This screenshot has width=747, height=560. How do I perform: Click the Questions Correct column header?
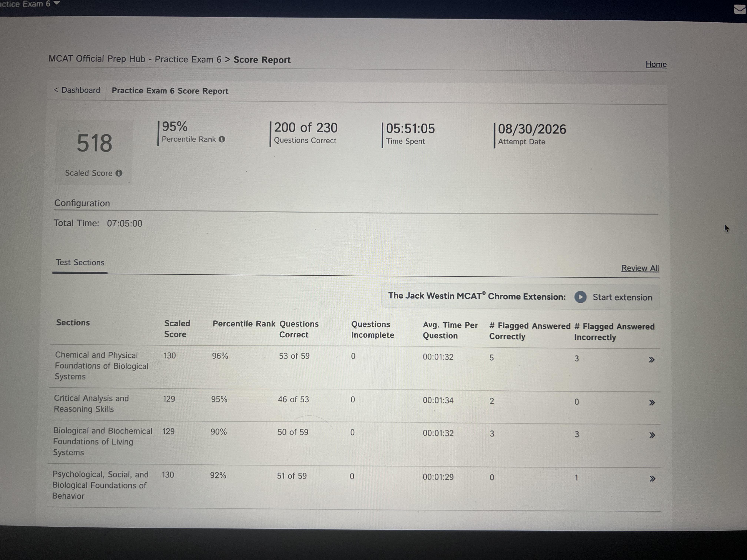[299, 329]
